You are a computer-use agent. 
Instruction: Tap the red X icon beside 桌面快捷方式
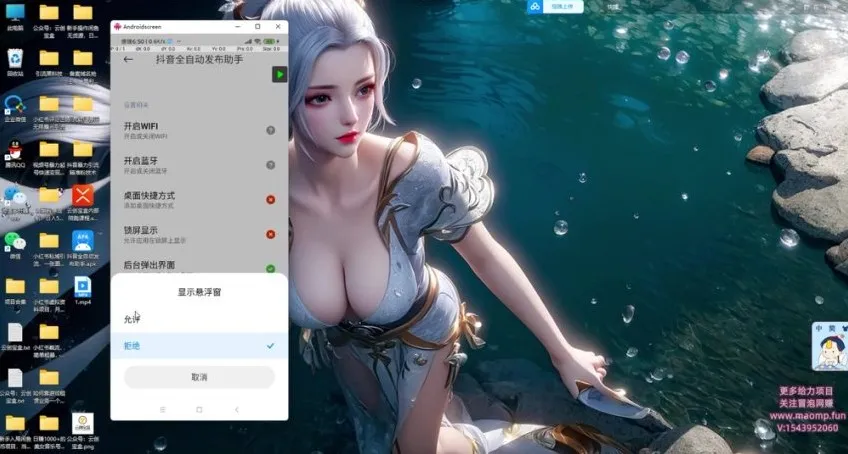click(270, 199)
